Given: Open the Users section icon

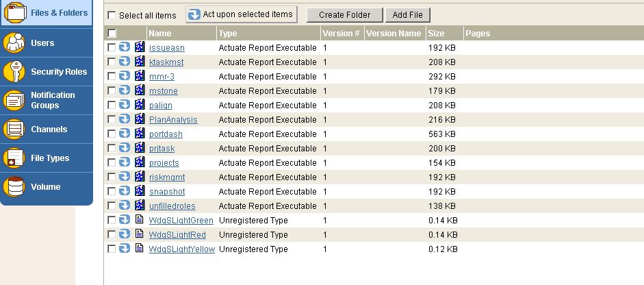Looking at the screenshot, I should (x=14, y=42).
